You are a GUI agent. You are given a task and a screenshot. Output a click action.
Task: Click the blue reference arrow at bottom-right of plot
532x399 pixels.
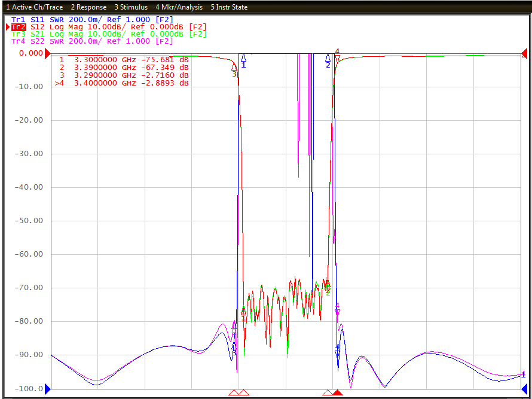(524, 388)
